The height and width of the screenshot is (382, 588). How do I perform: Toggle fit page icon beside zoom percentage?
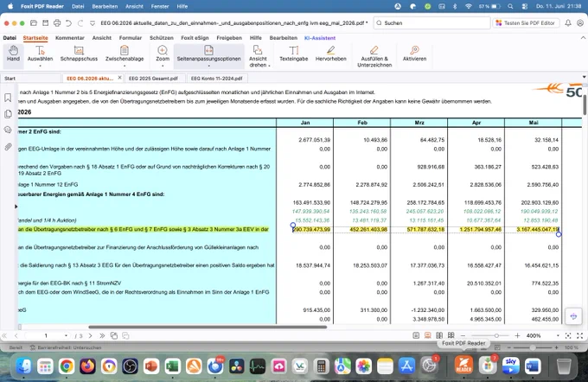click(x=568, y=335)
